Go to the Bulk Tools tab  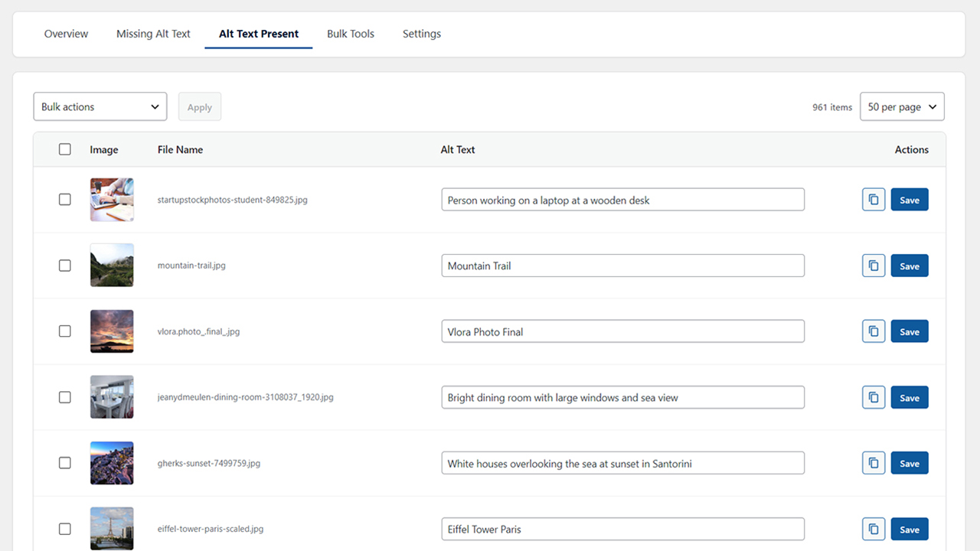pos(351,34)
